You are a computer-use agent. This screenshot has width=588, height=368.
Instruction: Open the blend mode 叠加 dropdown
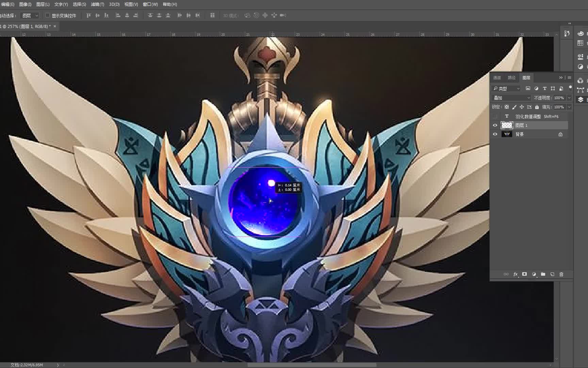click(x=511, y=98)
